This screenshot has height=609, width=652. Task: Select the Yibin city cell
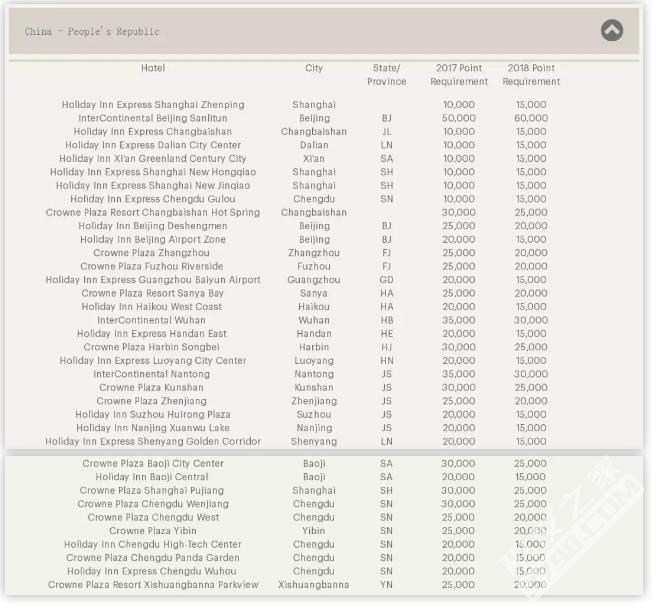[x=314, y=531]
